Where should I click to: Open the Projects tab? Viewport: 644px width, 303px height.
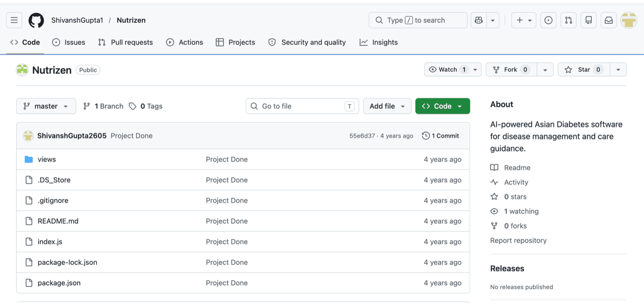(x=236, y=42)
